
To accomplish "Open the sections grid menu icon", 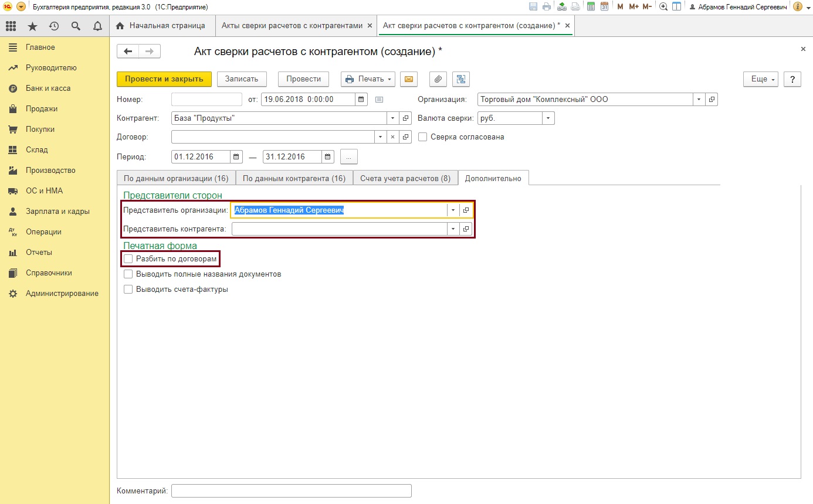I will click(x=11, y=26).
